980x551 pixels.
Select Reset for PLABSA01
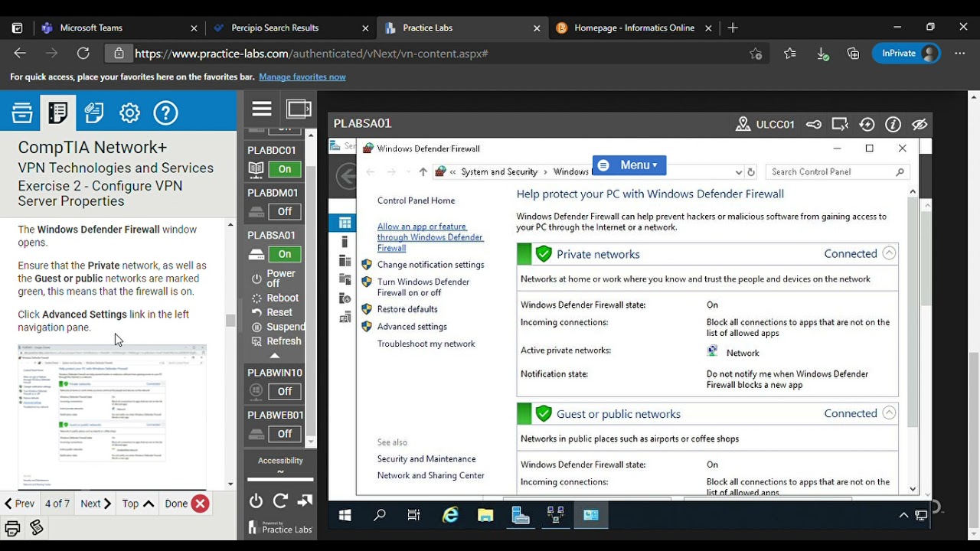tap(272, 312)
